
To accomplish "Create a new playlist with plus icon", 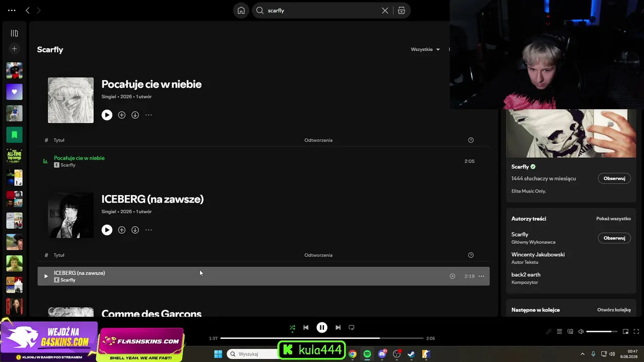I will click(14, 49).
